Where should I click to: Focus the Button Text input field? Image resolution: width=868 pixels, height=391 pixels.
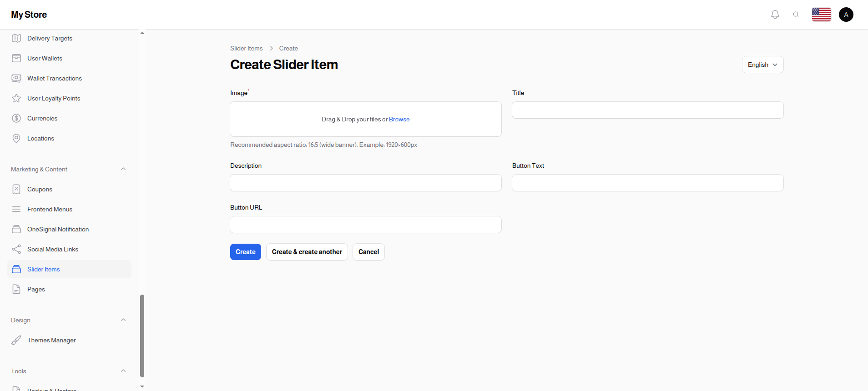648,183
